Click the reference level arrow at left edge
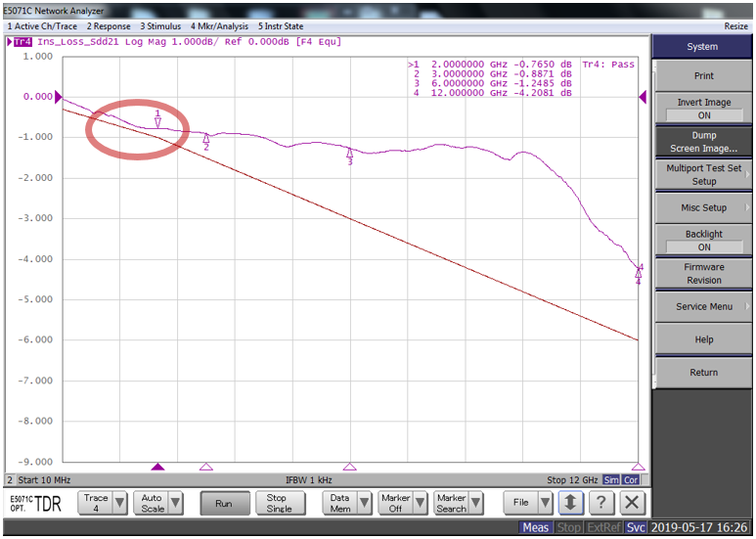The height and width of the screenshot is (539, 756). point(59,97)
